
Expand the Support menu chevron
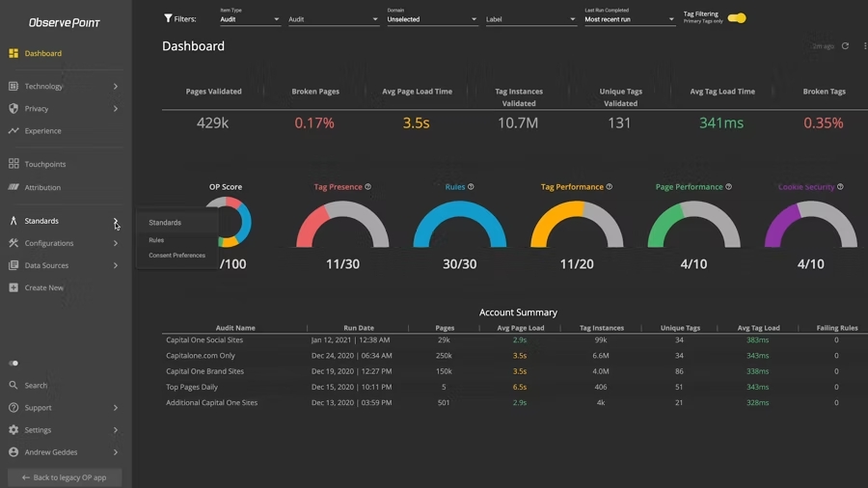pyautogui.click(x=115, y=407)
